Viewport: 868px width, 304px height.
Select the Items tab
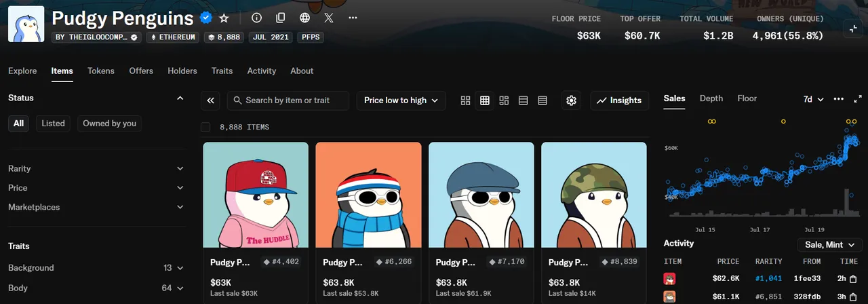62,71
